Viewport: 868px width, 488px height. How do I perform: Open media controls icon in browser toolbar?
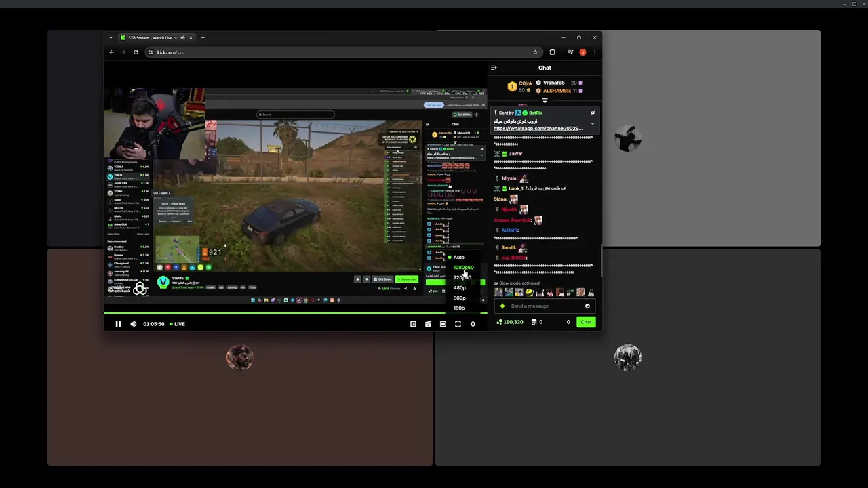570,52
